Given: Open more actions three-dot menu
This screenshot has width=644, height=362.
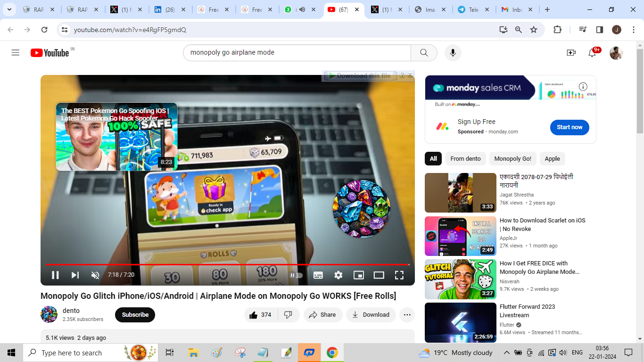Looking at the screenshot, I should pos(407,315).
